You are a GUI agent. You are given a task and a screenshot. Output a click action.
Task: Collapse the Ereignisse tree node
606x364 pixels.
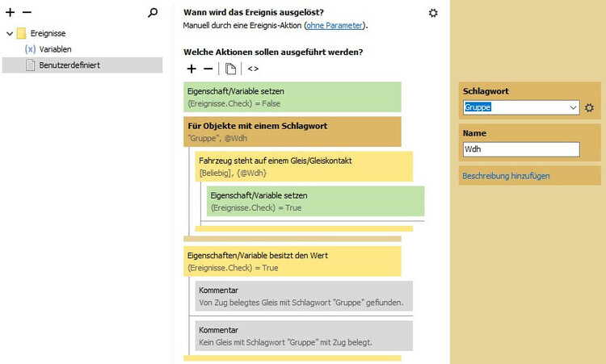9,34
